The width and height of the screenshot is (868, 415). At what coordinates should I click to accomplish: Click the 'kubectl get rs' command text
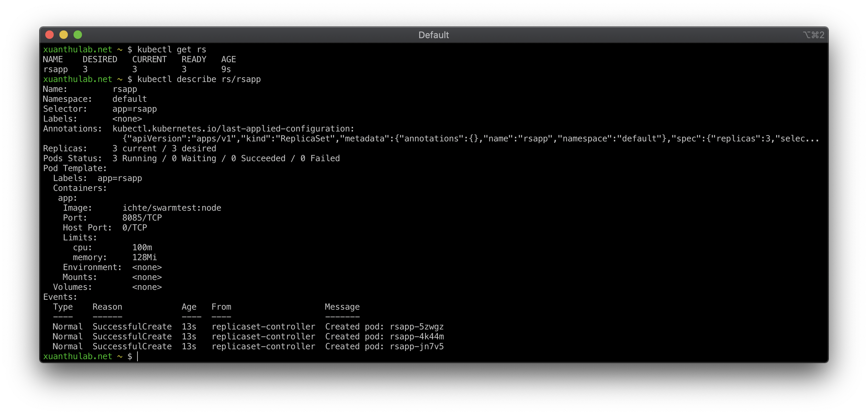(171, 49)
